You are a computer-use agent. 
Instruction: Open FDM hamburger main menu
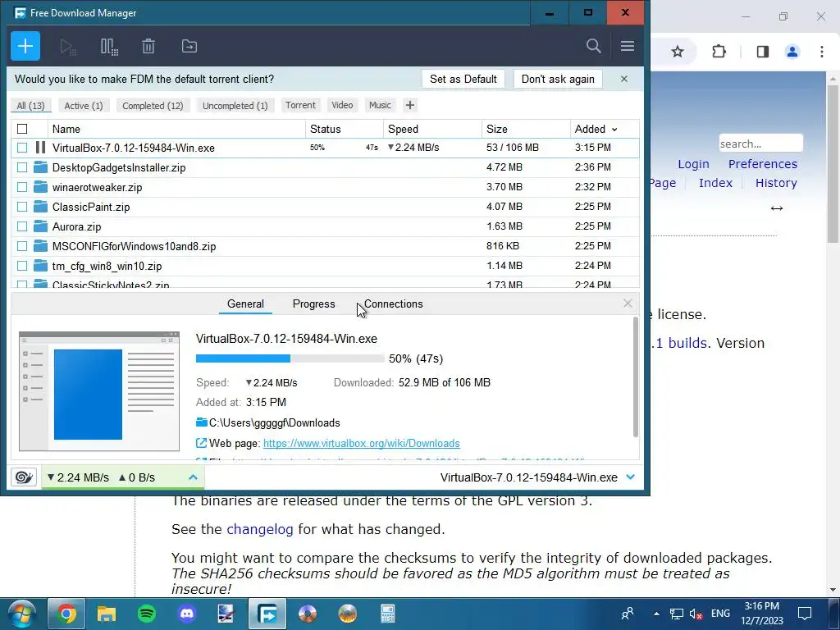628,46
